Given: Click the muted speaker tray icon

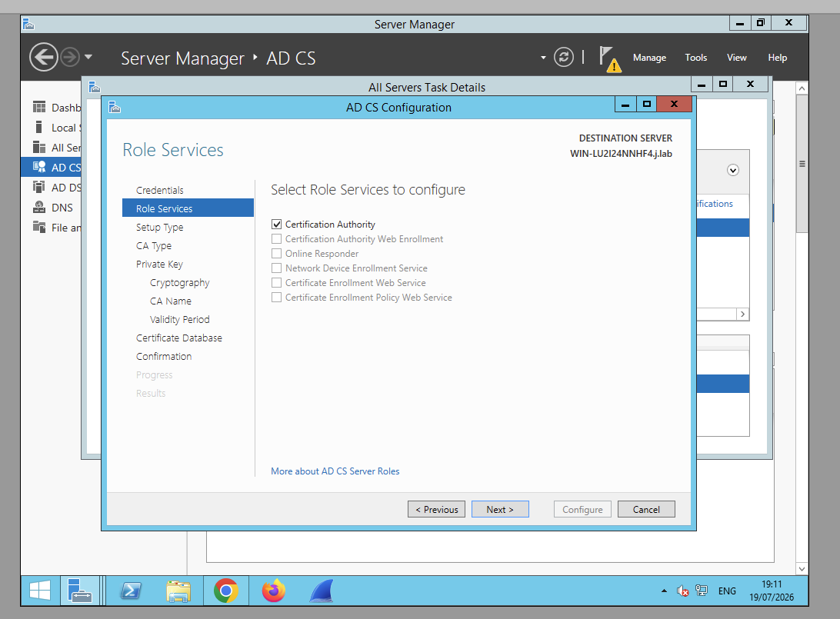Looking at the screenshot, I should coord(682,591).
